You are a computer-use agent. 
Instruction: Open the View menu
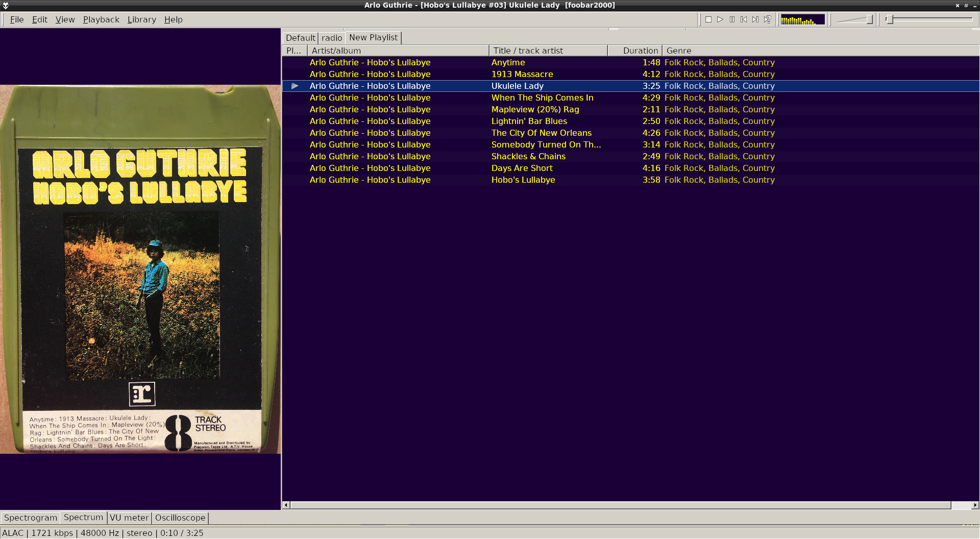[x=65, y=20]
